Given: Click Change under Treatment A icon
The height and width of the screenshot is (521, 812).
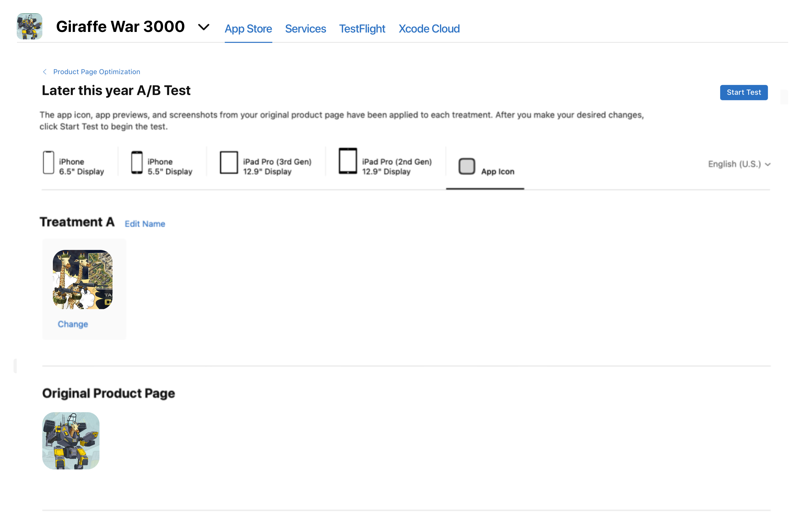Looking at the screenshot, I should pyautogui.click(x=73, y=324).
